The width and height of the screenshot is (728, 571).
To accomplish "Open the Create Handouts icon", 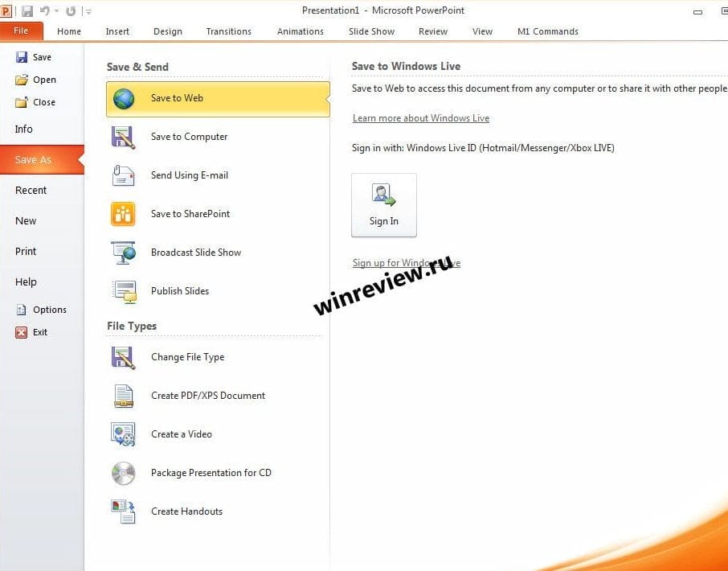I will 124,511.
